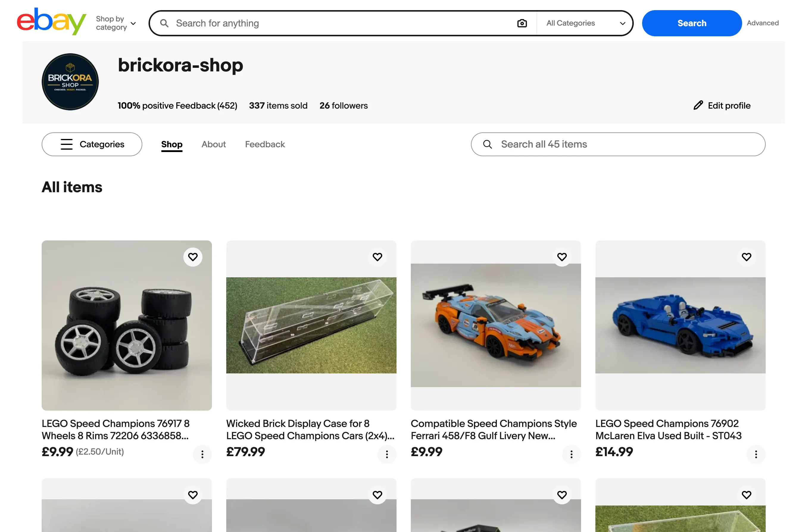This screenshot has width=799, height=532.
Task: Open Advanced search link
Action: [762, 23]
